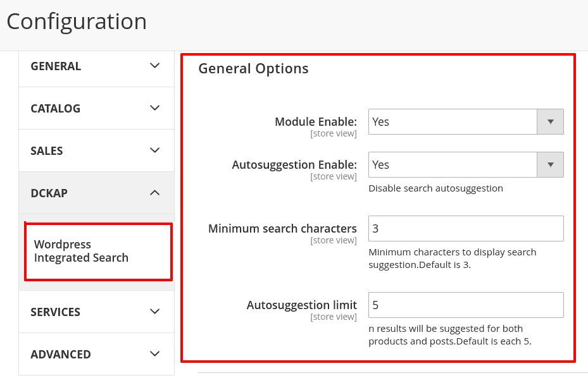Collapse DCKAP using its up chevron
This screenshot has width=588, height=378.
click(x=154, y=193)
